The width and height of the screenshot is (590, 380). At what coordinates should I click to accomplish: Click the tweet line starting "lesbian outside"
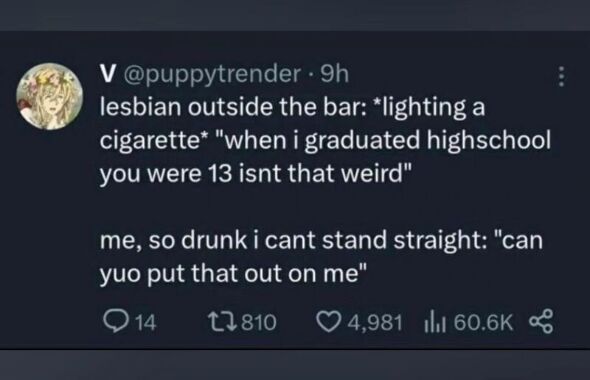[292, 108]
